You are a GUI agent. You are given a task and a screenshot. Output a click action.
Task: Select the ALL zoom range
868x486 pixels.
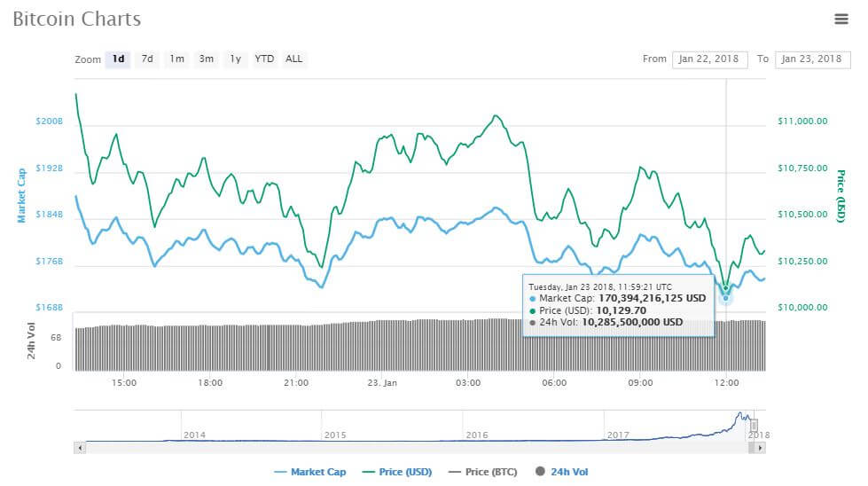[294, 59]
